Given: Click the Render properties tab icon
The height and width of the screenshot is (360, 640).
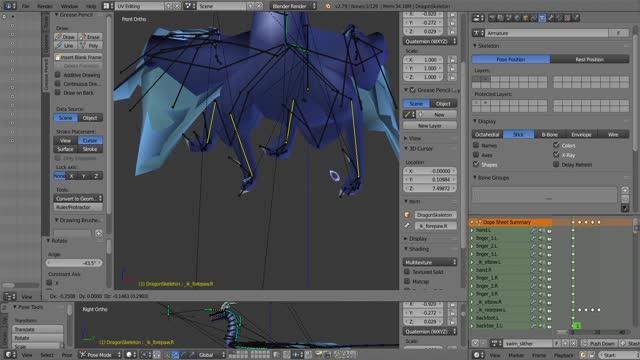Looking at the screenshot, I should coord(492,18).
